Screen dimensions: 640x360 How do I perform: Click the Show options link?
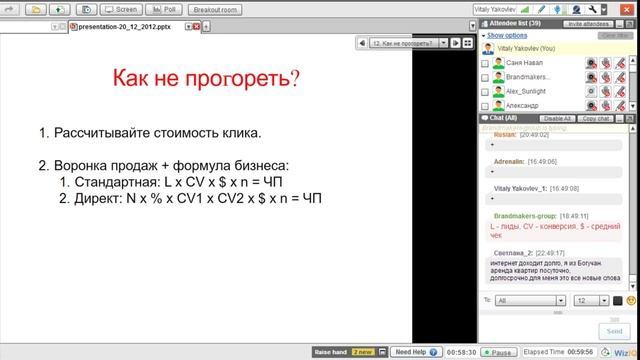507,36
